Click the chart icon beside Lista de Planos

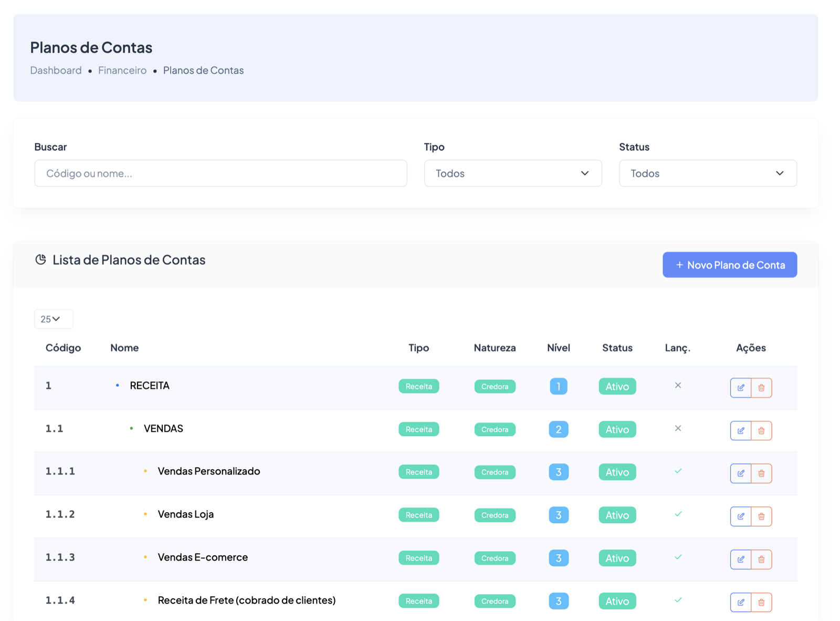click(x=40, y=260)
